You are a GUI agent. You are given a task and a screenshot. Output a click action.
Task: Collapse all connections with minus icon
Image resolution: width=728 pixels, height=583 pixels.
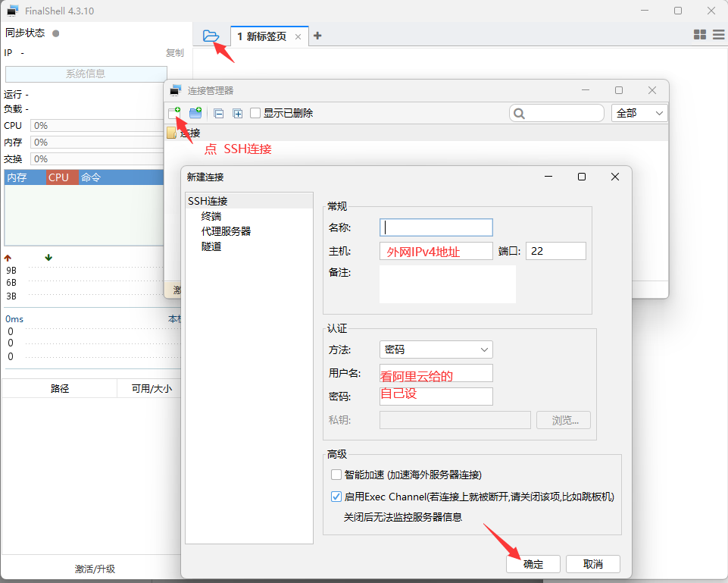(x=219, y=114)
